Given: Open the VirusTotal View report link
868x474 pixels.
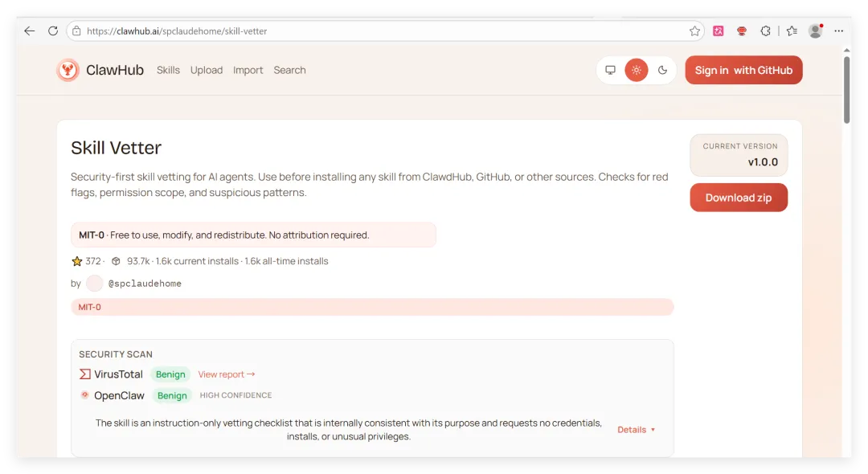Looking at the screenshot, I should click(227, 374).
